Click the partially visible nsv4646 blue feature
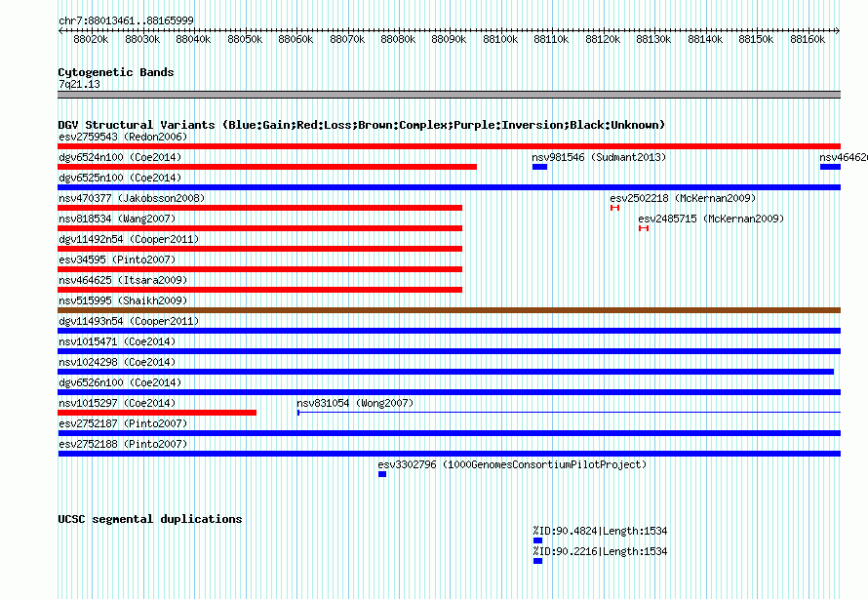868x599 pixels. [830, 167]
